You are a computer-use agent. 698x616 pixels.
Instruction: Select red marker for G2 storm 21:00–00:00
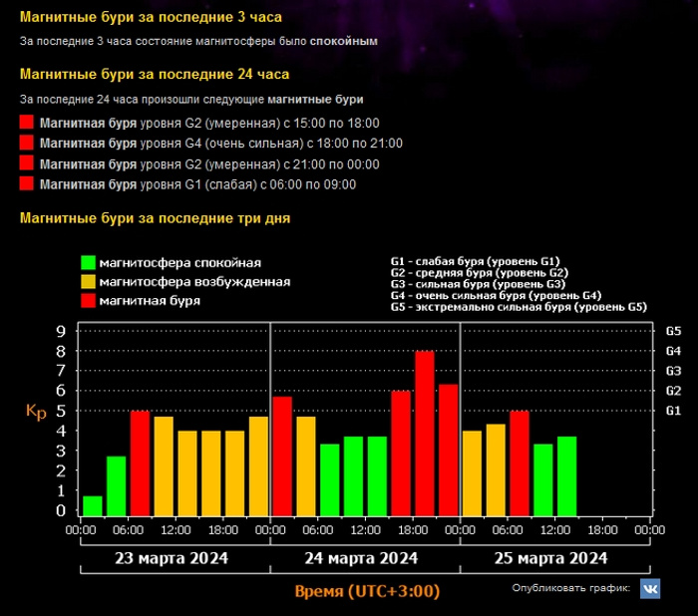point(27,163)
